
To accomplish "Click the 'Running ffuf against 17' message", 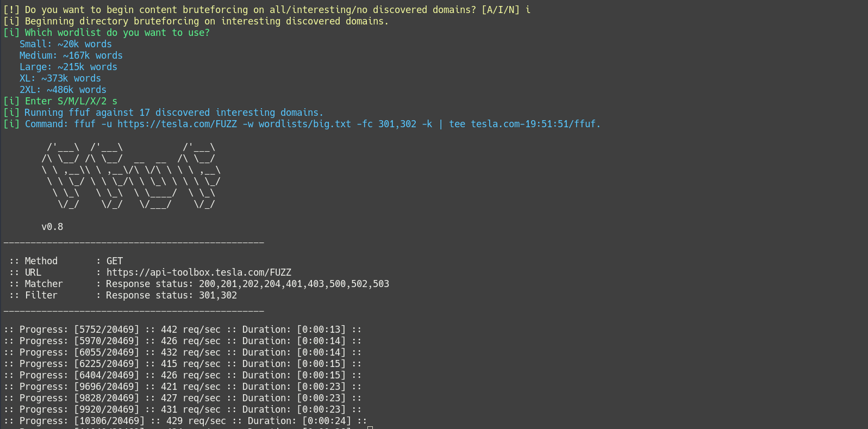I will tap(164, 113).
